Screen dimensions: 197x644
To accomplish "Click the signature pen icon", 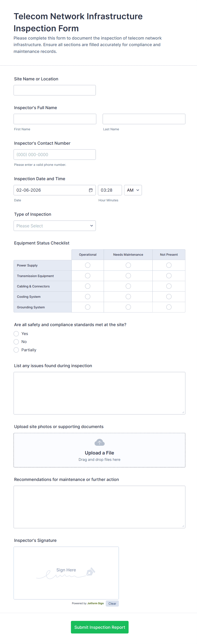I will [x=91, y=571].
